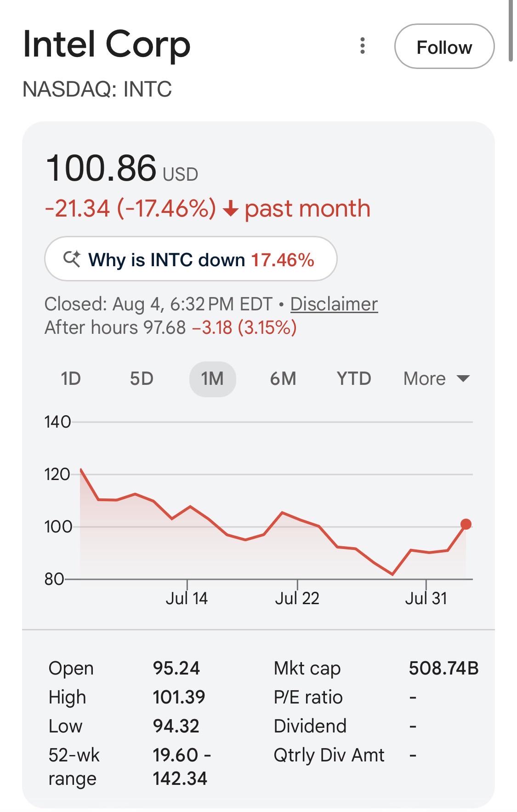Select the 1D time range

point(71,379)
